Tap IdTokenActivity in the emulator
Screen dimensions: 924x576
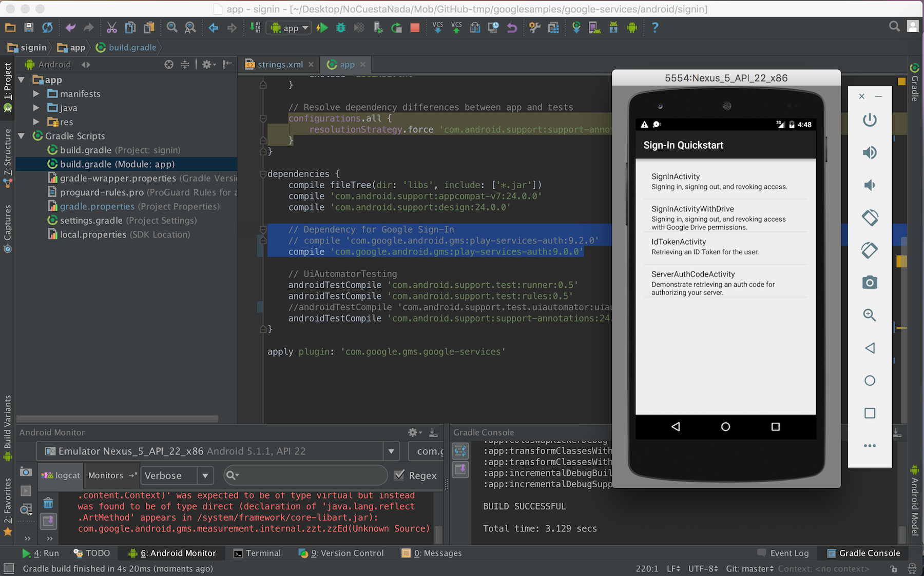pos(725,247)
